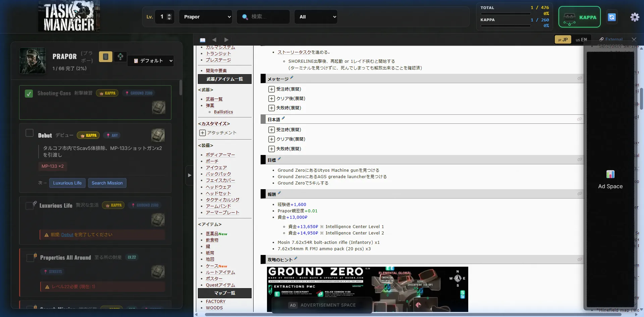Click edit pencil beside メッセージ heading
The width and height of the screenshot is (644, 317).
pyautogui.click(x=291, y=77)
